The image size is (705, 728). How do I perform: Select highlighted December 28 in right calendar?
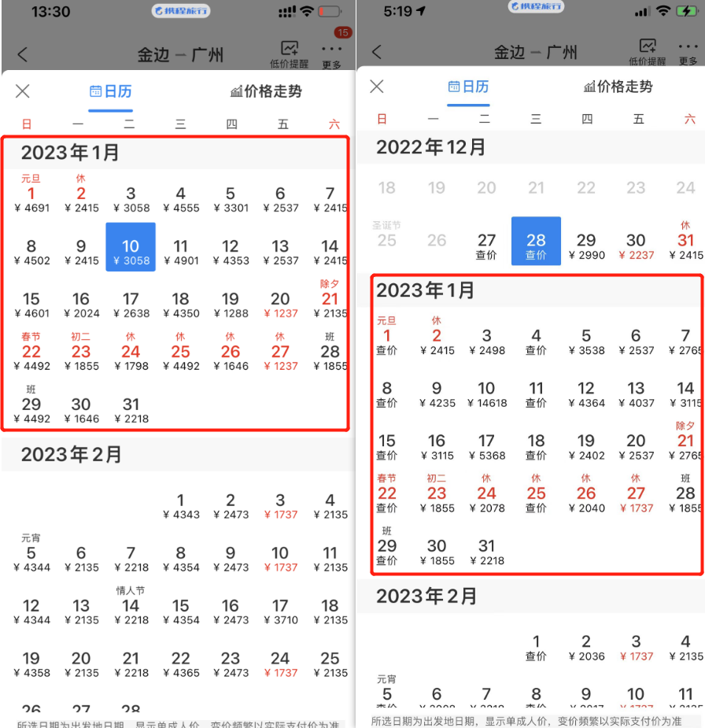(536, 241)
